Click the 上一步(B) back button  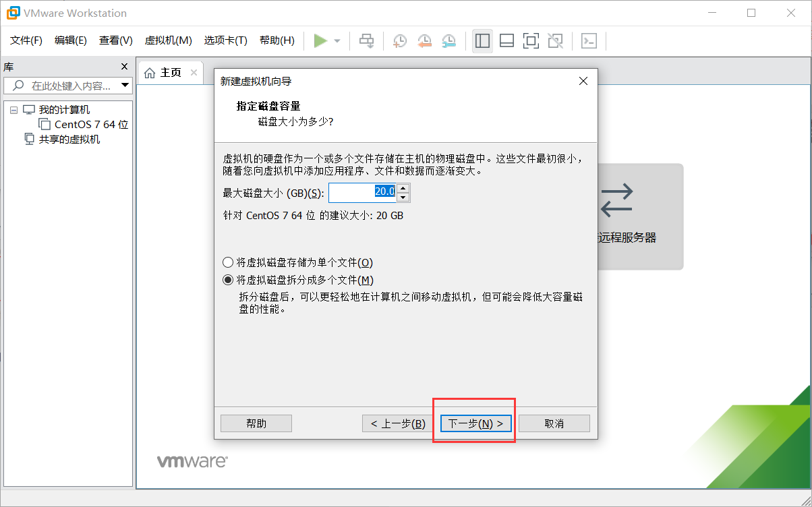click(x=398, y=423)
